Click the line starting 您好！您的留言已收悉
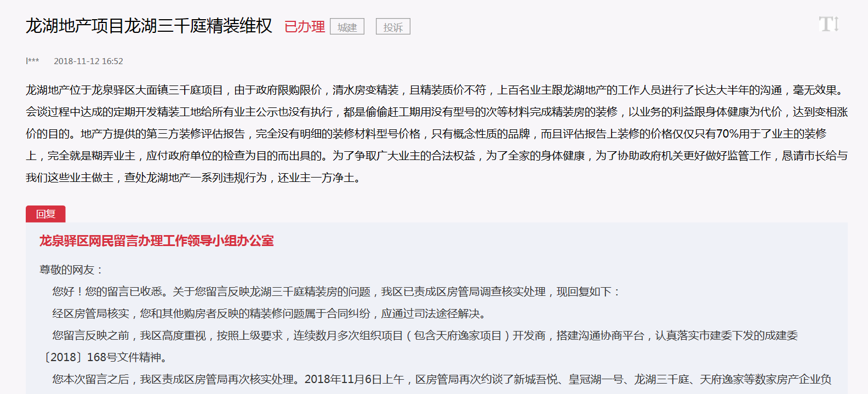 (337, 292)
